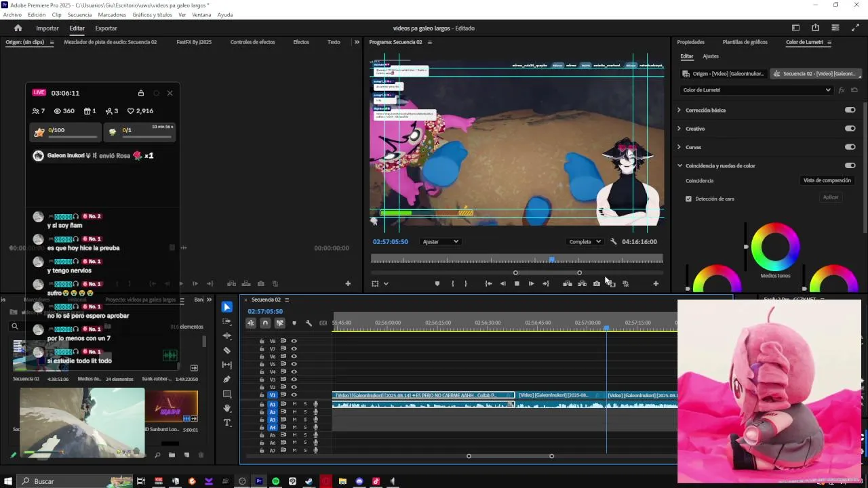Select the Ripple Edit tool

[x=227, y=335]
